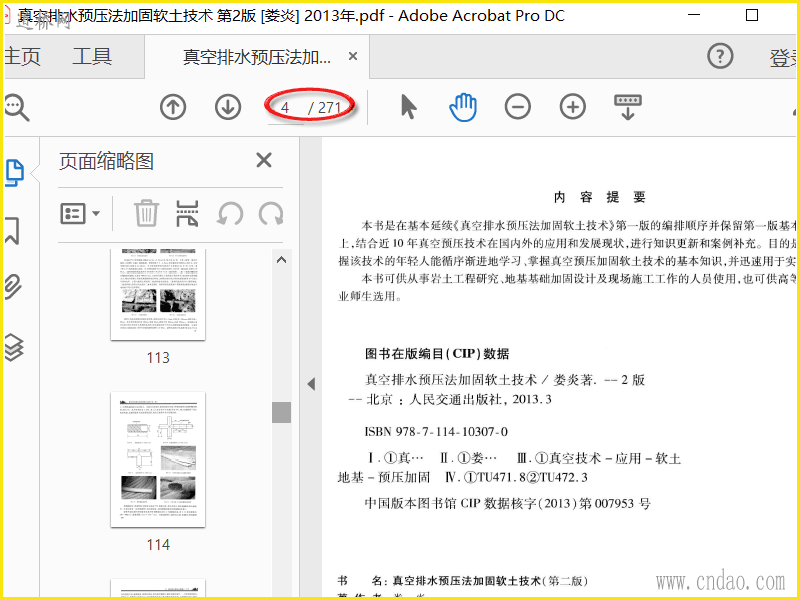Click the 页面缩略图 panel title
This screenshot has width=800, height=600.
pos(106,161)
